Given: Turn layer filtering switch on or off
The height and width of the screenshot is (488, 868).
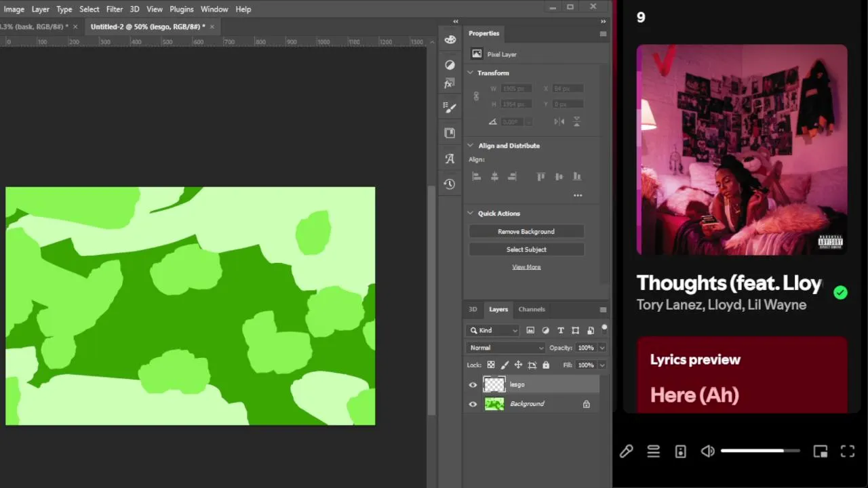Looking at the screenshot, I should coord(604,329).
